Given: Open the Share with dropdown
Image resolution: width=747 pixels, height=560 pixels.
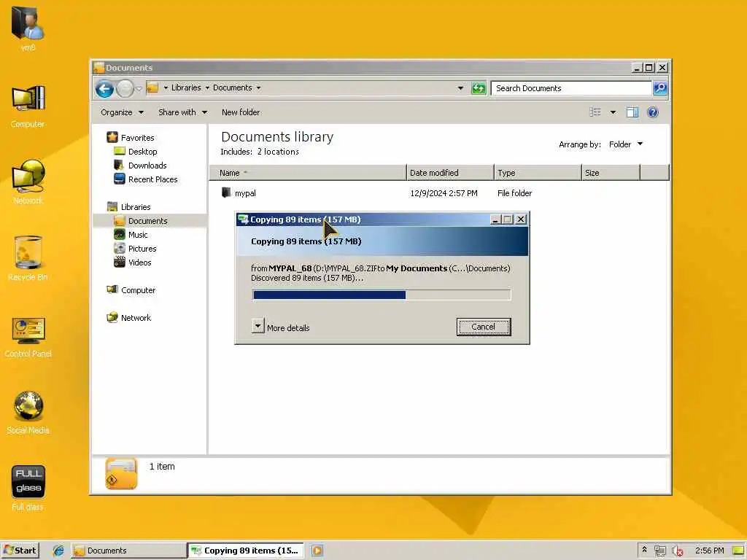Looking at the screenshot, I should [x=182, y=112].
